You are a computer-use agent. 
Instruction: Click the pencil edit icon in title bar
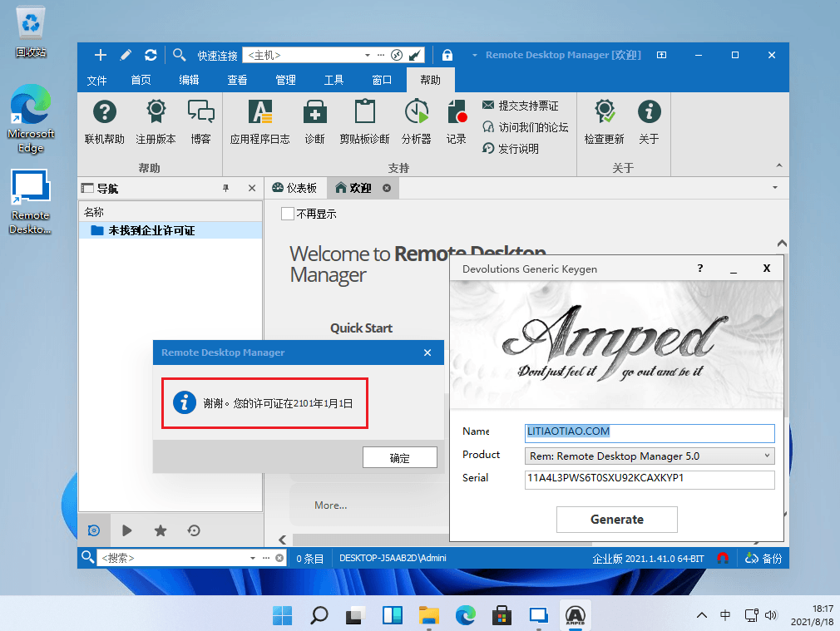click(x=126, y=55)
